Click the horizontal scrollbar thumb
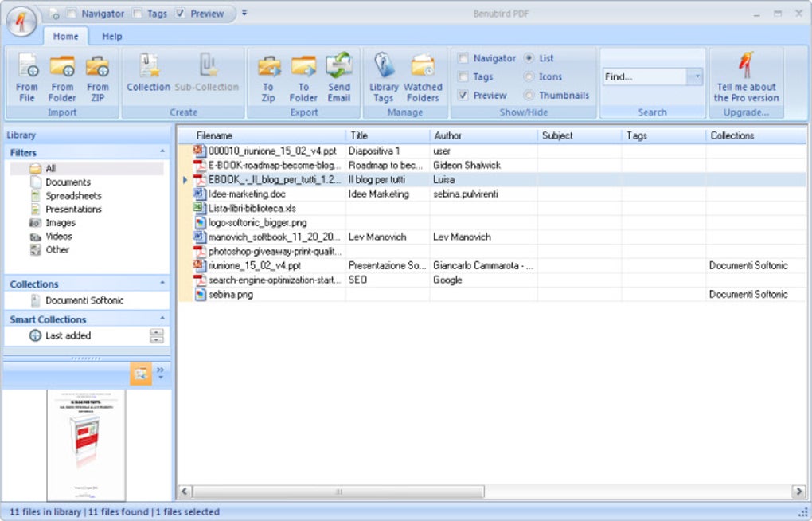Image resolution: width=812 pixels, height=521 pixels. [x=338, y=491]
